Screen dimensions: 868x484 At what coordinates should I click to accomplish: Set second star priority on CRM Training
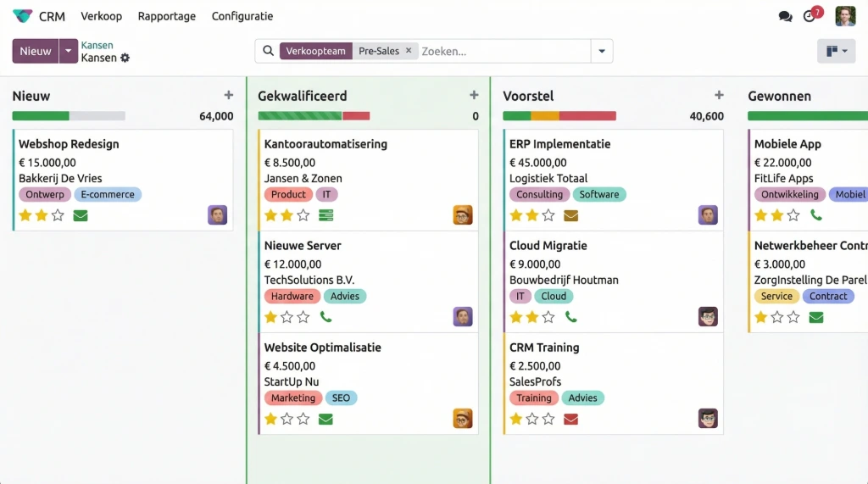coord(532,419)
